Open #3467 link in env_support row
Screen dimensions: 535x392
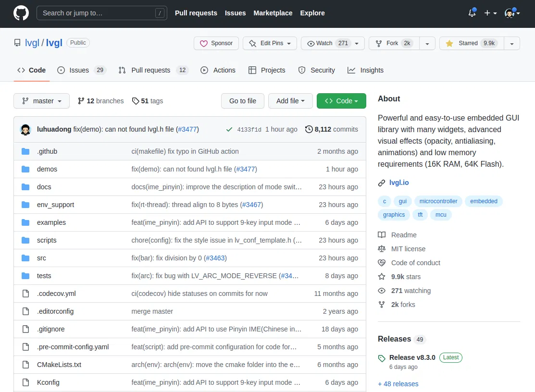251,205
